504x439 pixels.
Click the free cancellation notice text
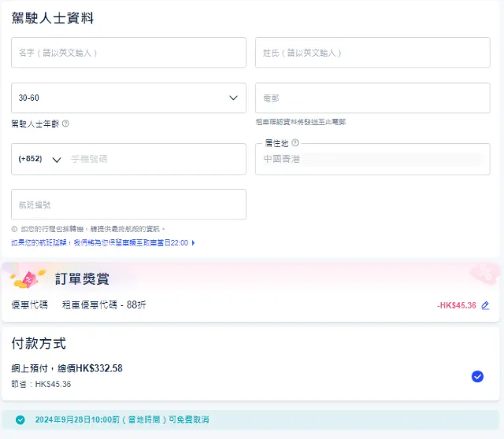[122, 420]
